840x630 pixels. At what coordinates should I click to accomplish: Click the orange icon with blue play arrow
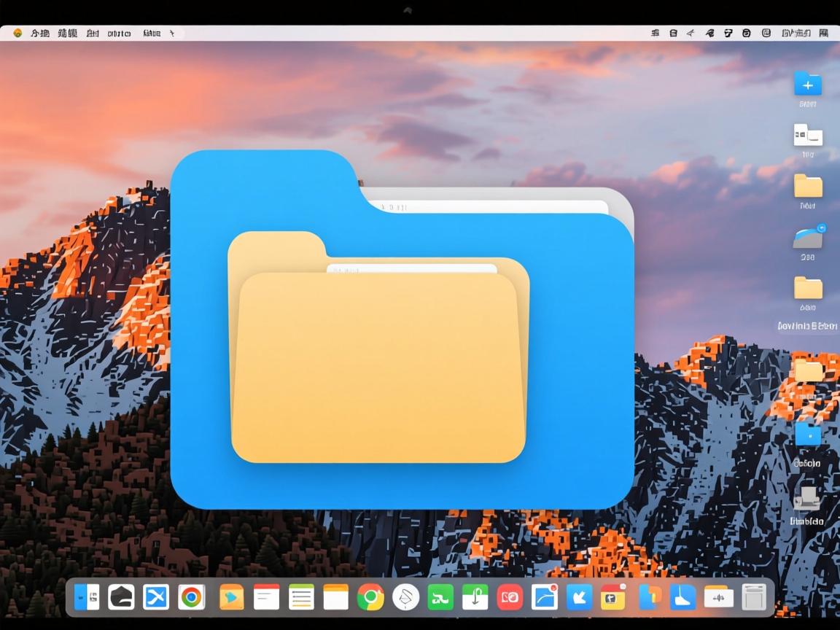[x=231, y=598]
